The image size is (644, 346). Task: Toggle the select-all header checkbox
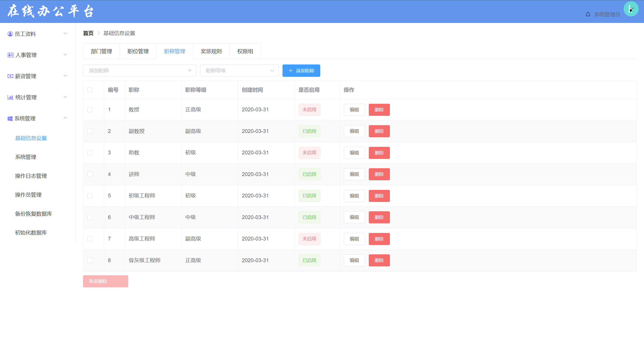click(90, 90)
